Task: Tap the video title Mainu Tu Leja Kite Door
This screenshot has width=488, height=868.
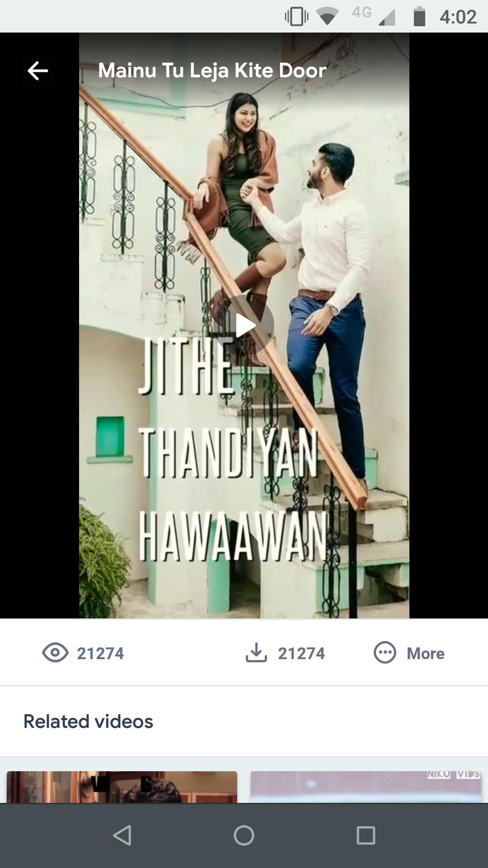Action: 212,71
